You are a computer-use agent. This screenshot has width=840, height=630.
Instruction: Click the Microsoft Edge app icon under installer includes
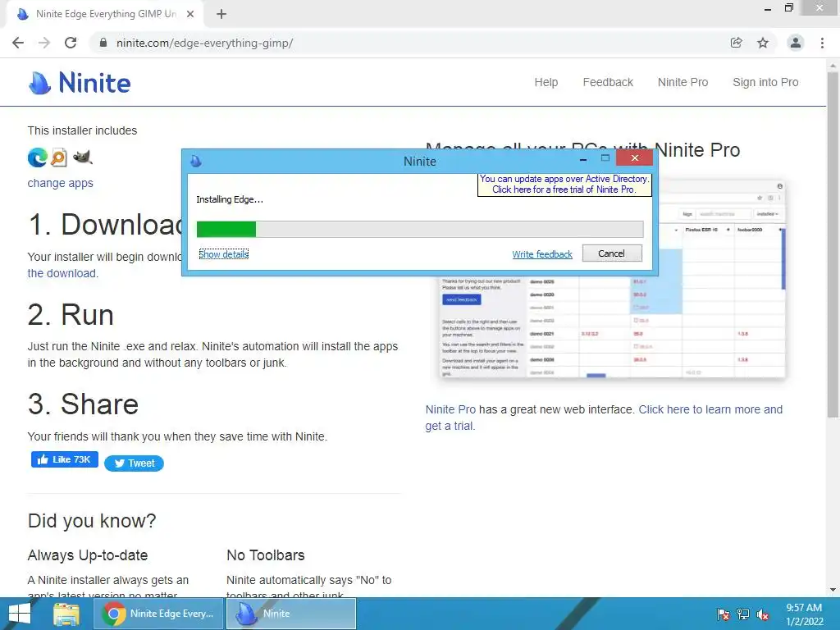(38, 157)
